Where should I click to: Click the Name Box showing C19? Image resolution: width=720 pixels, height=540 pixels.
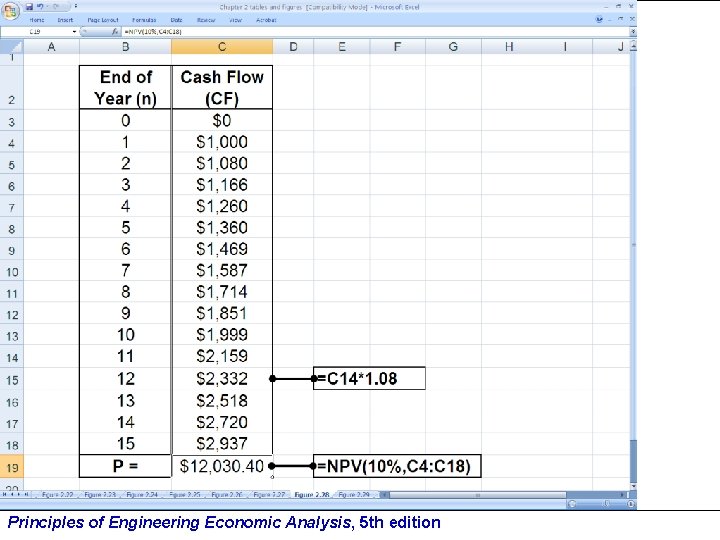click(36, 32)
